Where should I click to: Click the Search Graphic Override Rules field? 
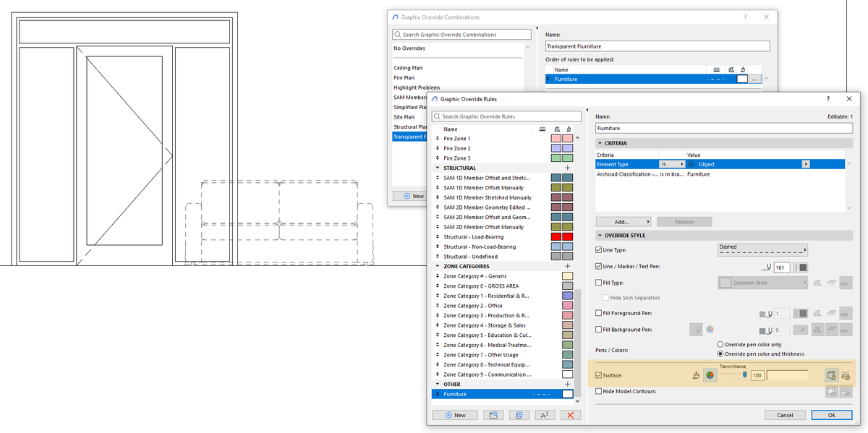click(x=506, y=115)
